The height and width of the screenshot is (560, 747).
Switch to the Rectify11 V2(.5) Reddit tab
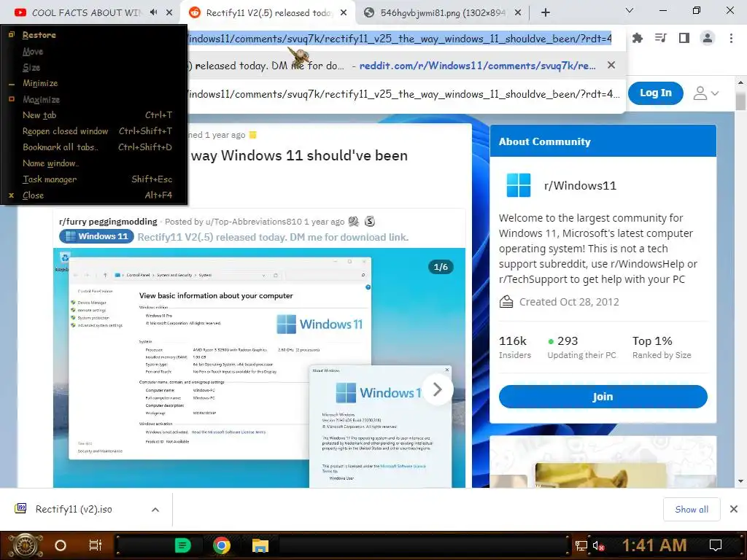[267, 13]
